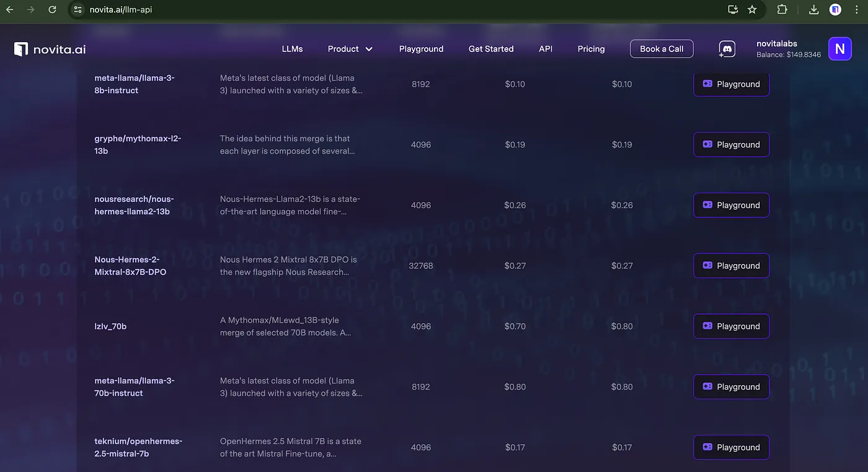The width and height of the screenshot is (868, 472).
Task: Expand the Product dropdown menu
Action: pos(350,49)
